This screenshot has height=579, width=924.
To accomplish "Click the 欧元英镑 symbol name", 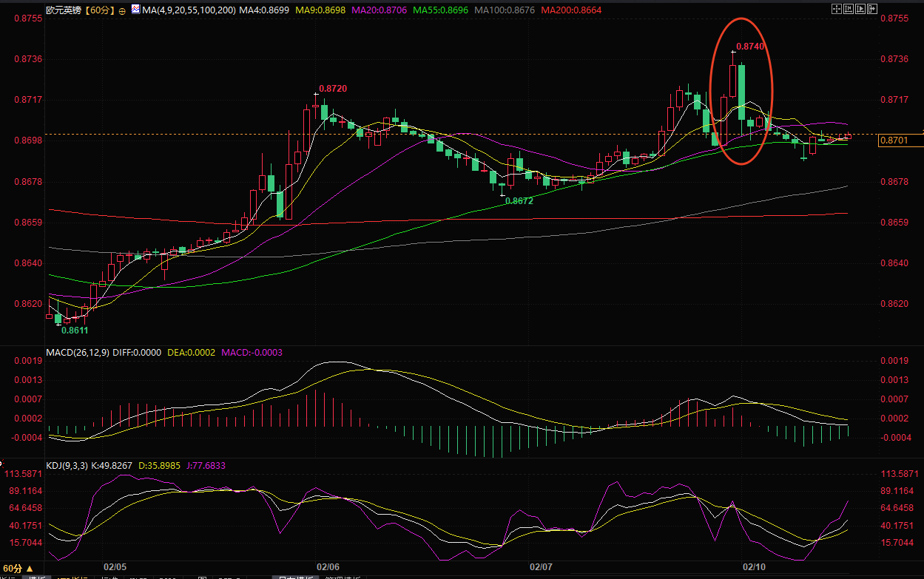I will tap(63, 10).
